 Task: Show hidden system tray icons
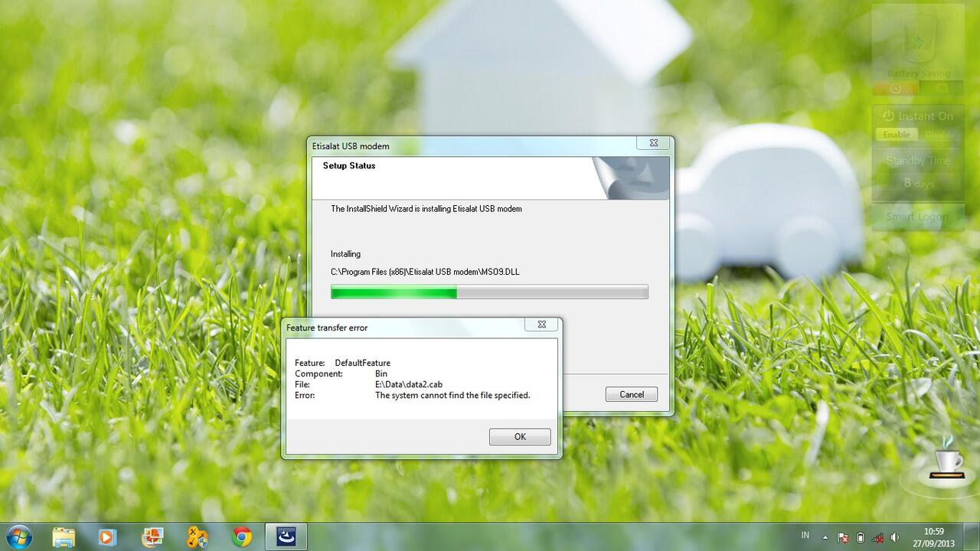pos(825,537)
